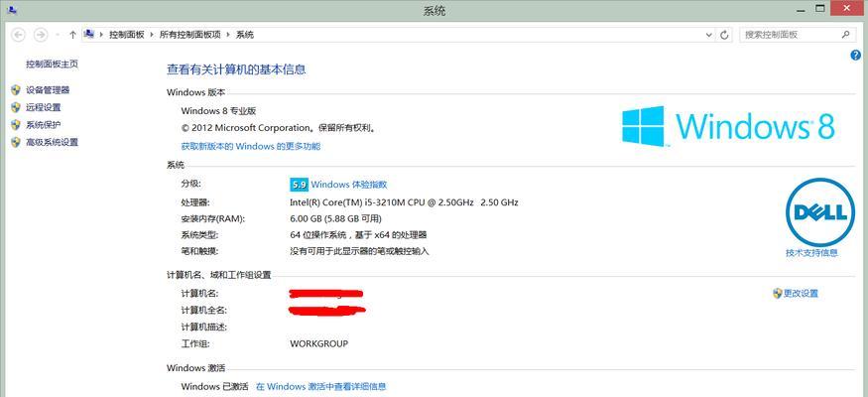
Task: Open 技术支持信息 link under Dell logo
Action: pos(811,253)
